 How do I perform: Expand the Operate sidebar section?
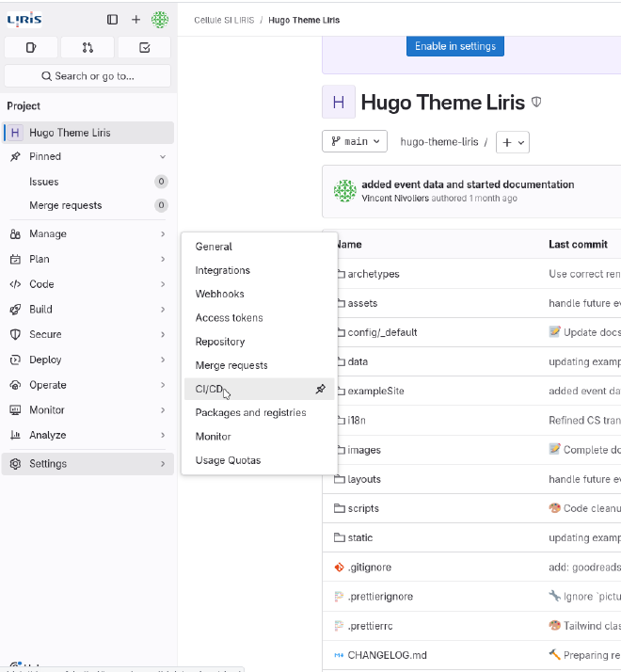tap(88, 385)
